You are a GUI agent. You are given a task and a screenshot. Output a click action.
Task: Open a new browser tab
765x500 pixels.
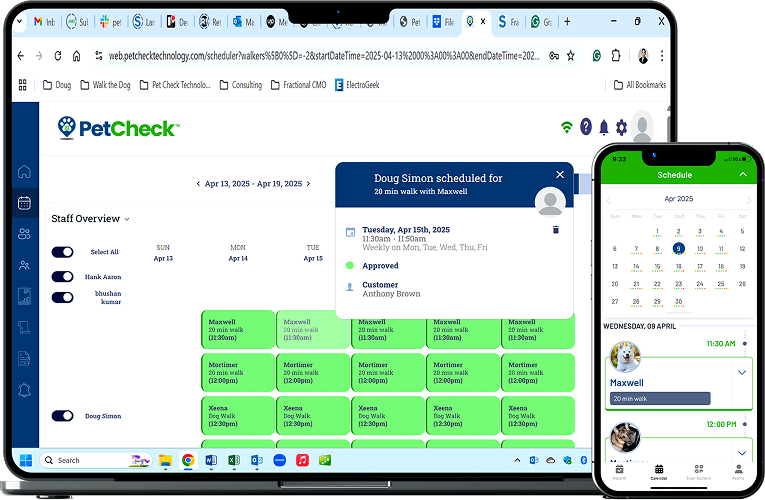point(567,21)
